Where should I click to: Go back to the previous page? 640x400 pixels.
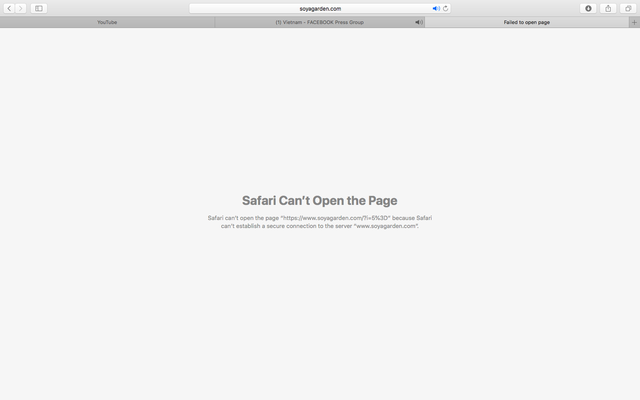point(9,8)
